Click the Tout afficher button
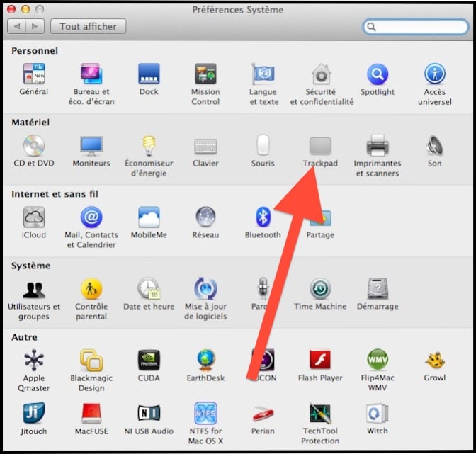Image resolution: width=476 pixels, height=454 pixels. pos(88,26)
